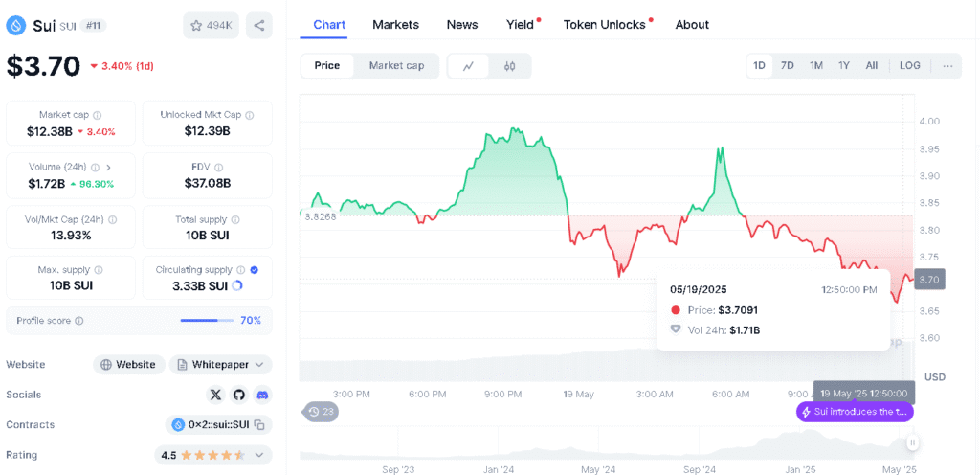This screenshot has height=475, width=980.
Task: Show info for Market cap
Action: 98,115
